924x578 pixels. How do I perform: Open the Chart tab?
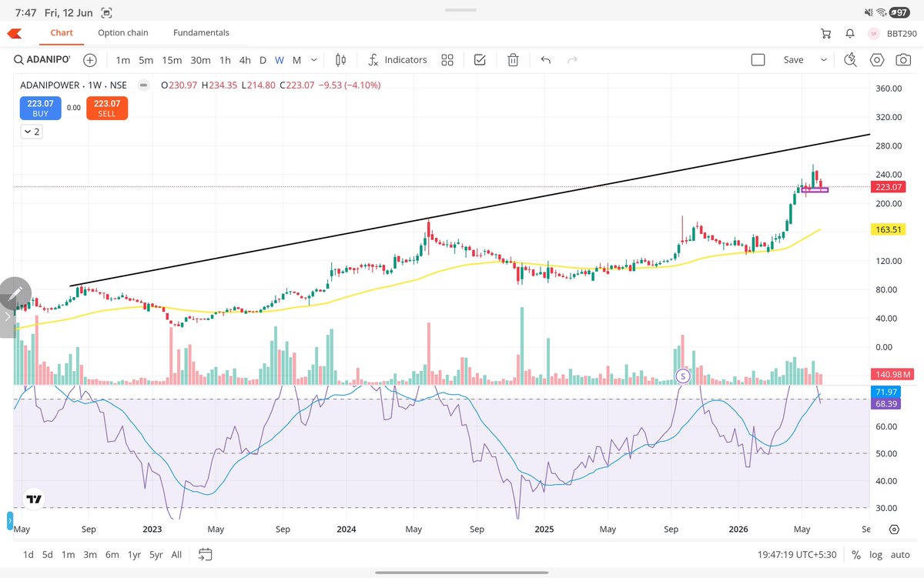tap(62, 33)
